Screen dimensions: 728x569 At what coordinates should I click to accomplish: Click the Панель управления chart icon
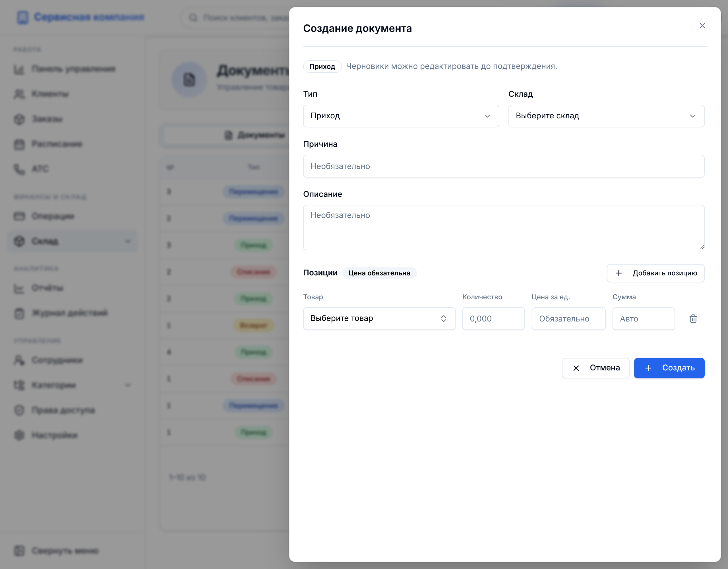tap(19, 69)
